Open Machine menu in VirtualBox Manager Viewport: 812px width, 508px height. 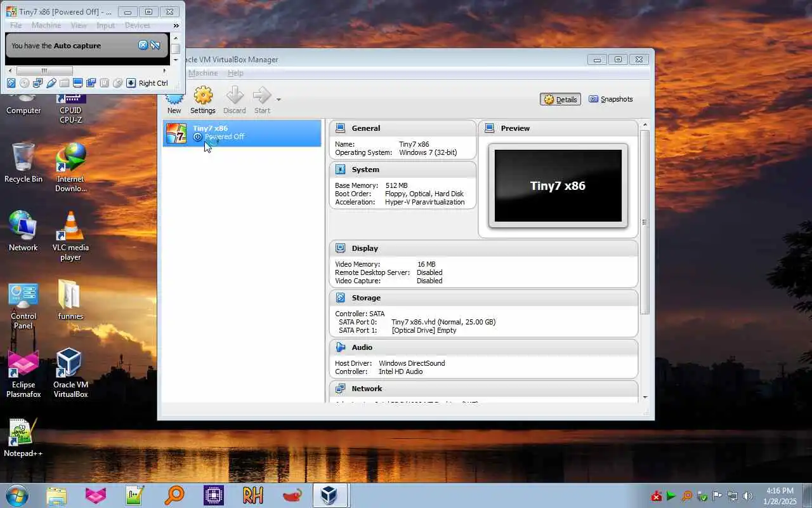pyautogui.click(x=203, y=73)
